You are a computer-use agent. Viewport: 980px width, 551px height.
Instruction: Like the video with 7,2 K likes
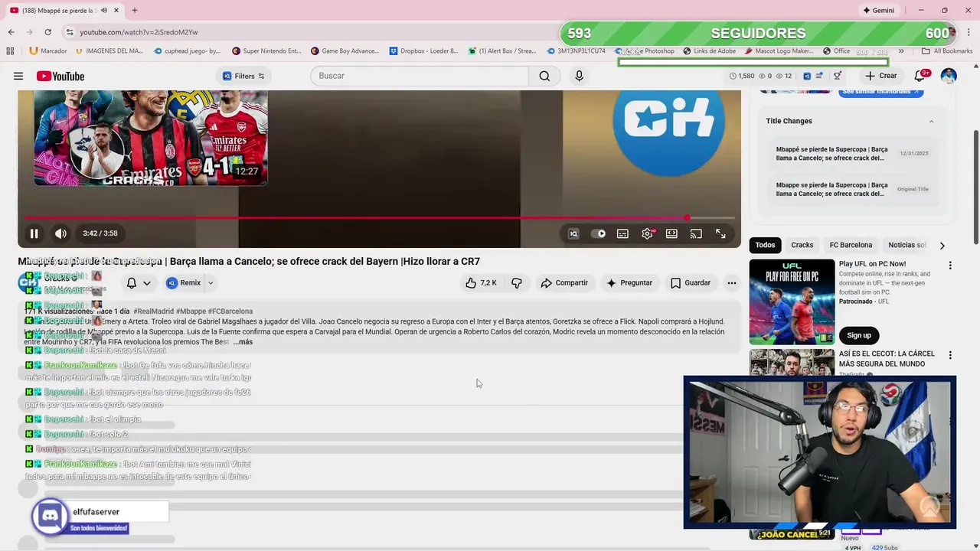click(x=482, y=283)
